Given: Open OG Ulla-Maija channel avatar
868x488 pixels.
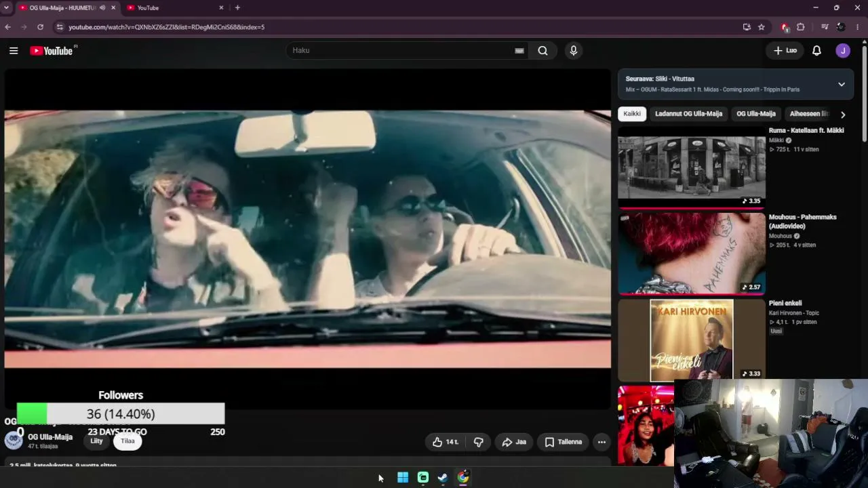Looking at the screenshot, I should (14, 441).
